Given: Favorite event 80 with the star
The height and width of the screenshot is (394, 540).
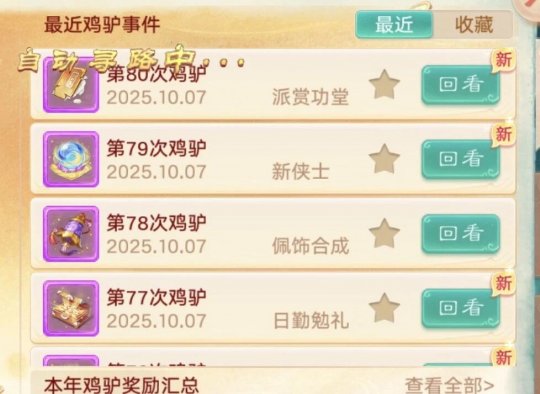Looking at the screenshot, I should coord(384,84).
